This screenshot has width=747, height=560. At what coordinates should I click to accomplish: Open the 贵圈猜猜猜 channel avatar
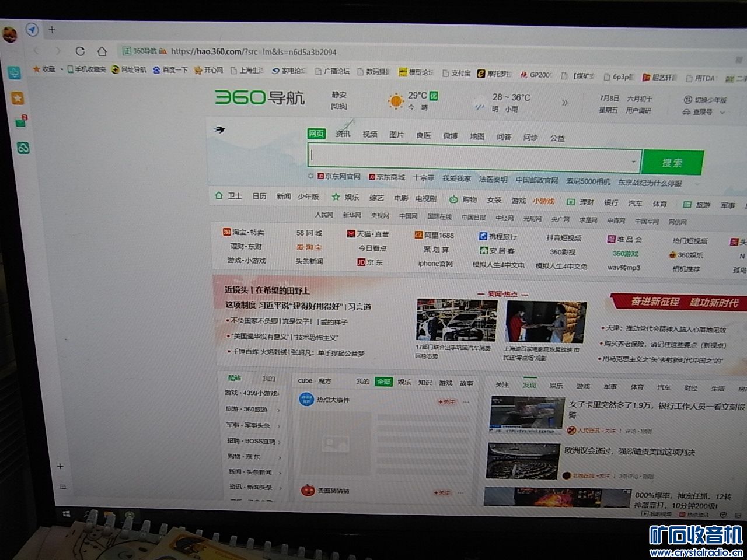pos(308,490)
